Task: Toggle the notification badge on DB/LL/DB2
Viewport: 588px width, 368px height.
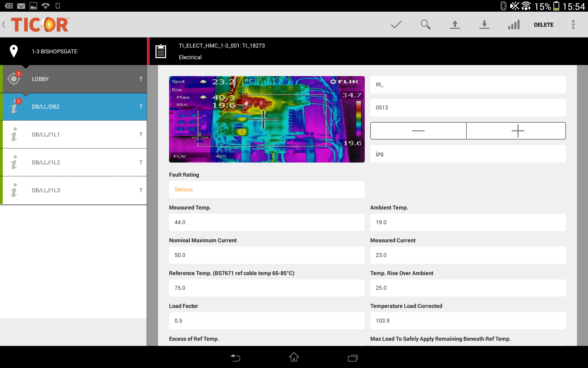Action: 18,101
